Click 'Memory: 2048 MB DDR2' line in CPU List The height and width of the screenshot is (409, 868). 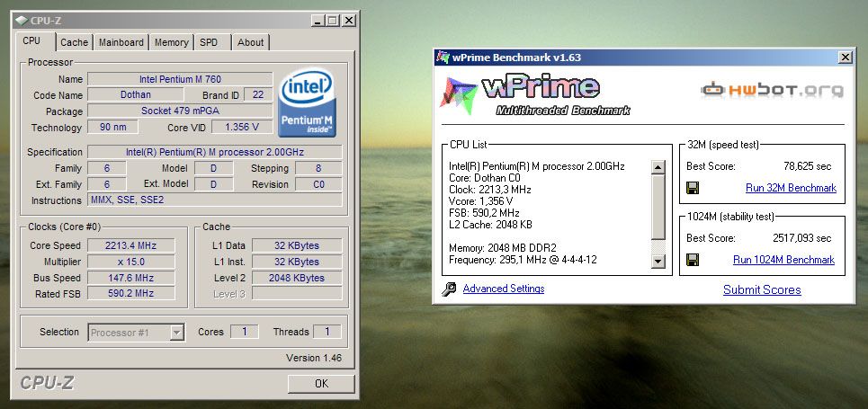pyautogui.click(x=503, y=248)
